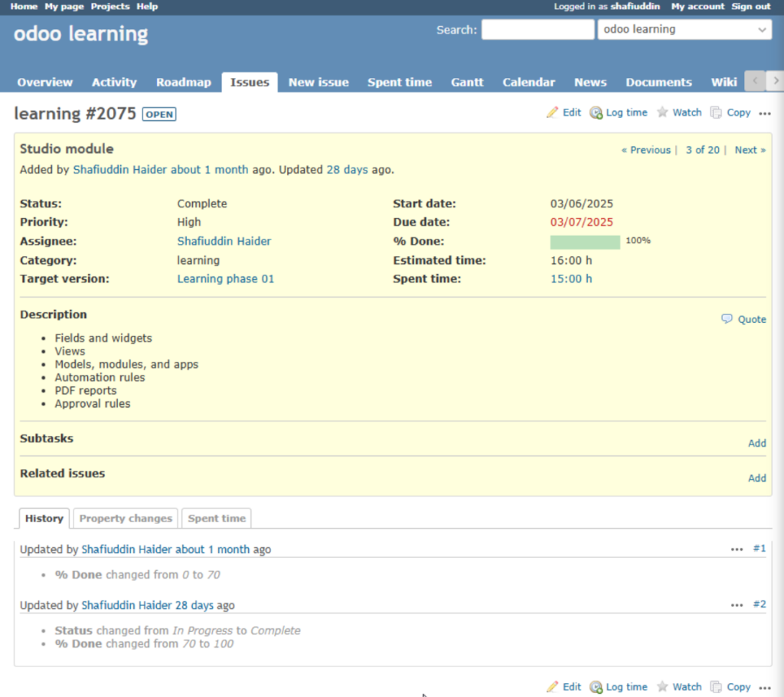Click the Edit pencil icon
The height and width of the screenshot is (697, 784).
point(554,112)
